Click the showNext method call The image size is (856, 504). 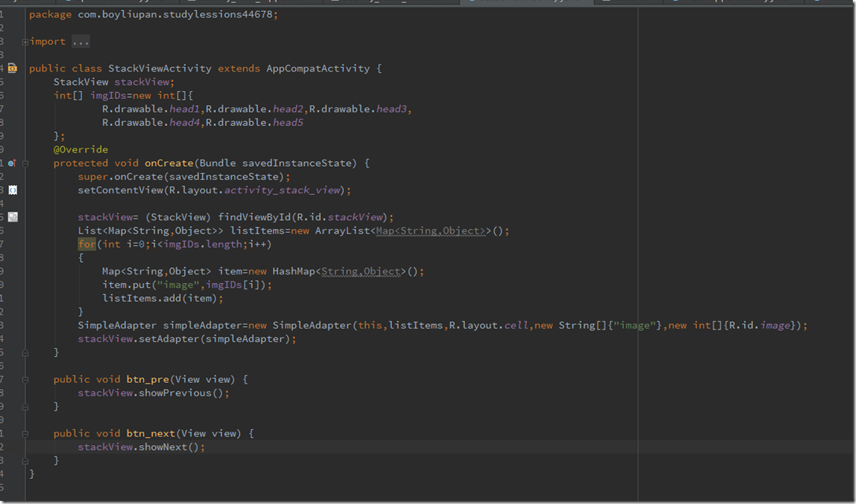click(168, 447)
